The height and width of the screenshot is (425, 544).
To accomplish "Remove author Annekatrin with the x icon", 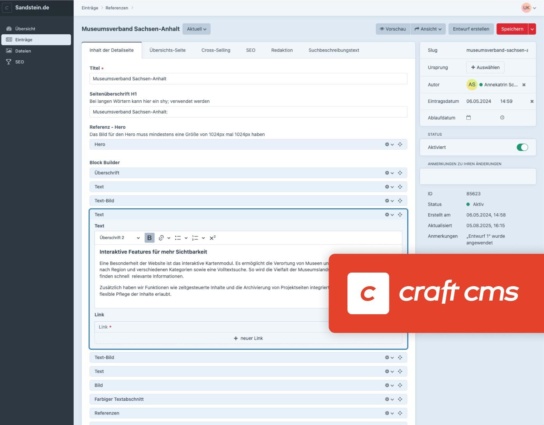I will point(524,85).
